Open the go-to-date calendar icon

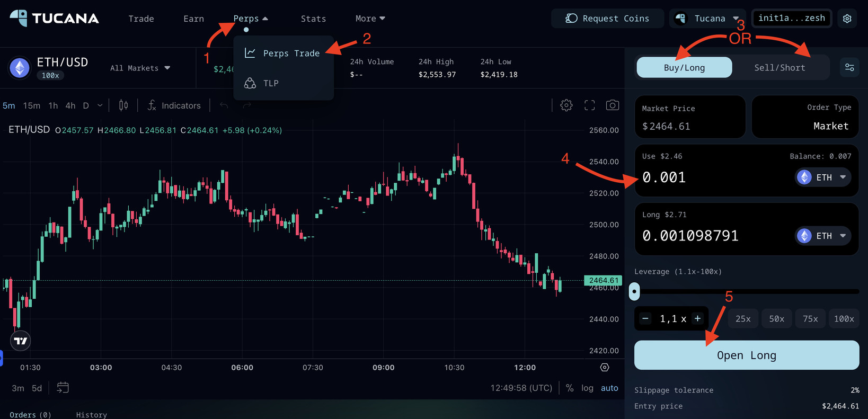tap(63, 388)
